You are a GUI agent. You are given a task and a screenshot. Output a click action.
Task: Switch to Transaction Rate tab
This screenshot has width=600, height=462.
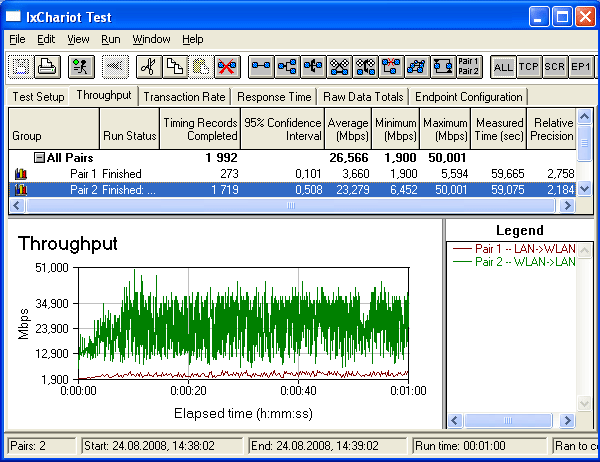(184, 97)
